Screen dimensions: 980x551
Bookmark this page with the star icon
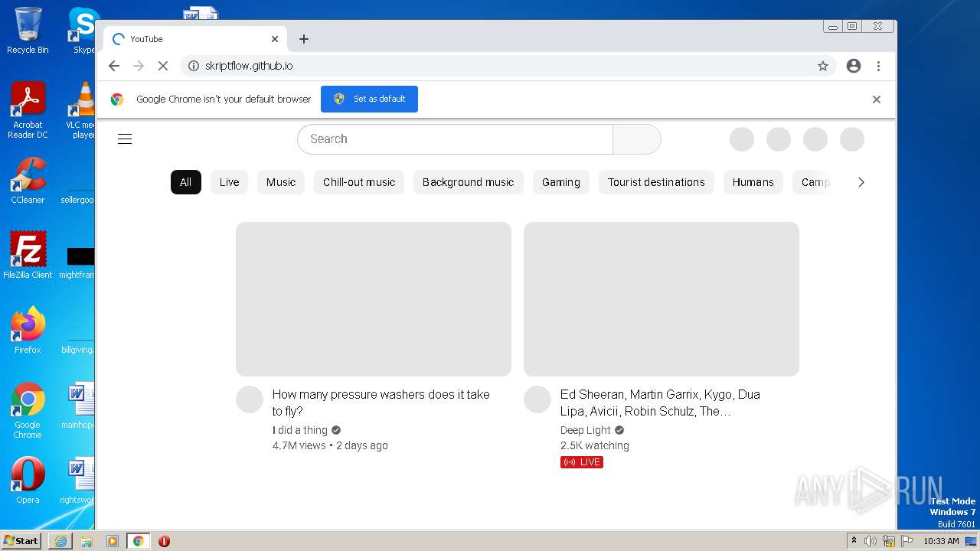[823, 66]
